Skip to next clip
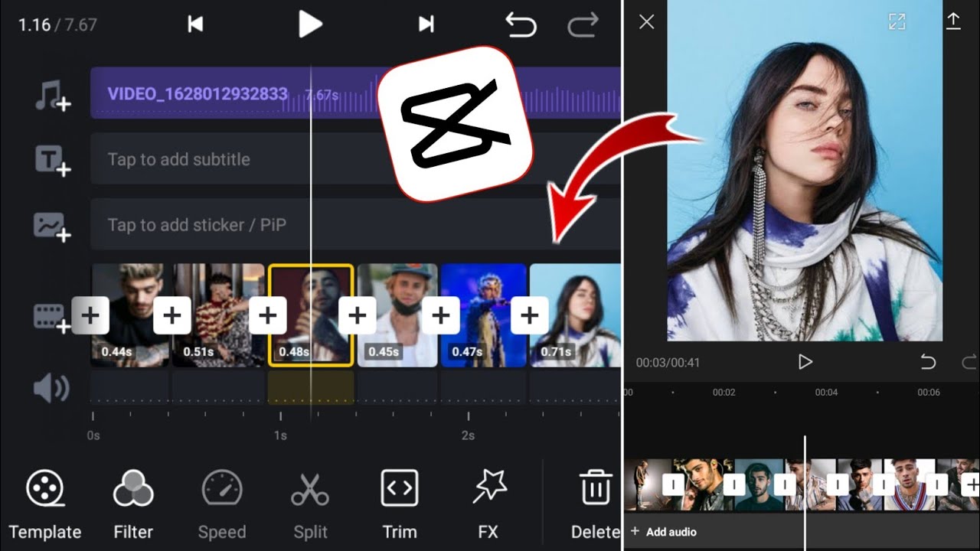980x551 pixels. 426,24
